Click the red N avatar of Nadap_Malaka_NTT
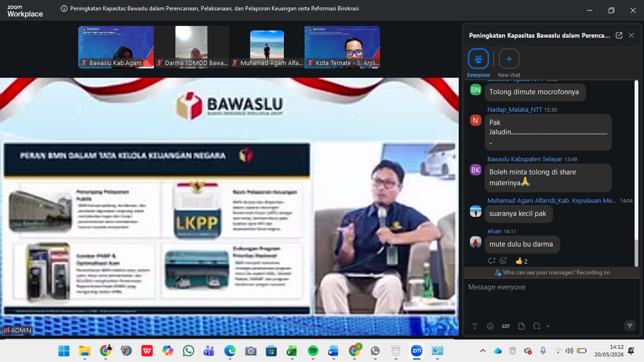Viewport: 644px width, 362px height. pyautogui.click(x=476, y=120)
